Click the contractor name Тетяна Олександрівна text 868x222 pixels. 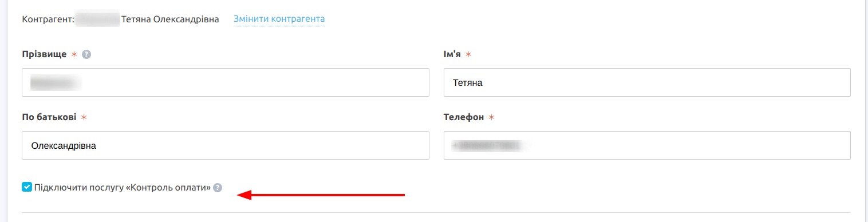(x=170, y=19)
